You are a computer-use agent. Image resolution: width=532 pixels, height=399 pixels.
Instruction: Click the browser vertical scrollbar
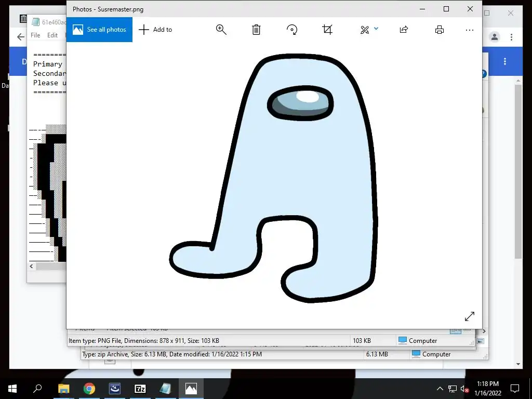point(518,171)
